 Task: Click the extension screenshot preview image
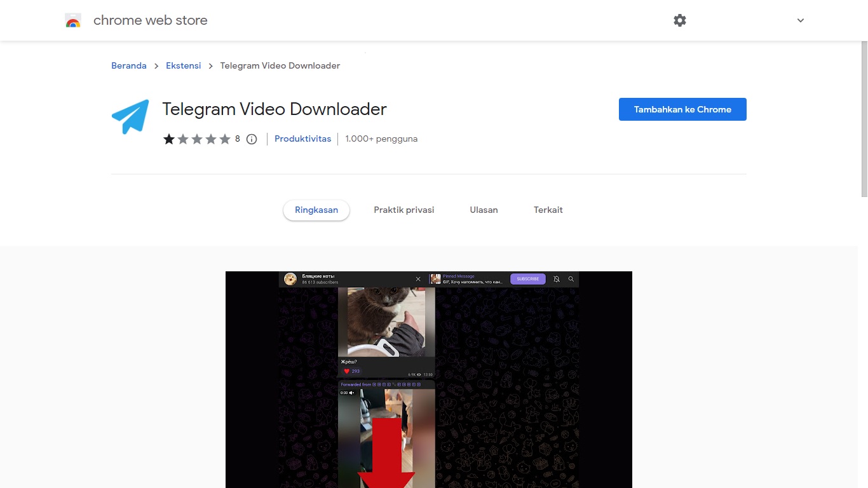coord(429,379)
